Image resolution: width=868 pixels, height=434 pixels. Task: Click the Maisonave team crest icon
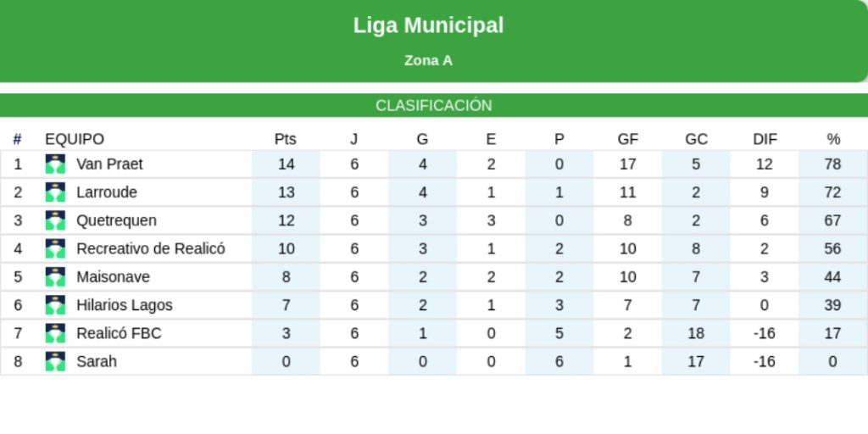tap(55, 277)
